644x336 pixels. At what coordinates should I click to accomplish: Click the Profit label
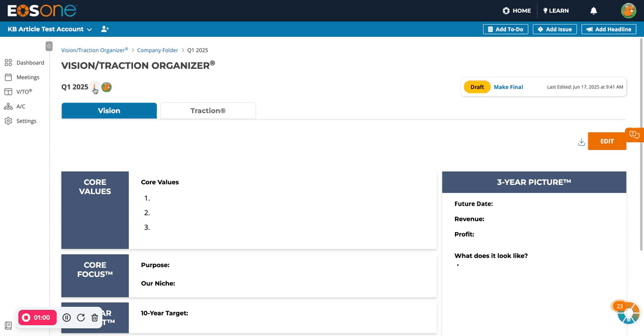pyautogui.click(x=464, y=234)
